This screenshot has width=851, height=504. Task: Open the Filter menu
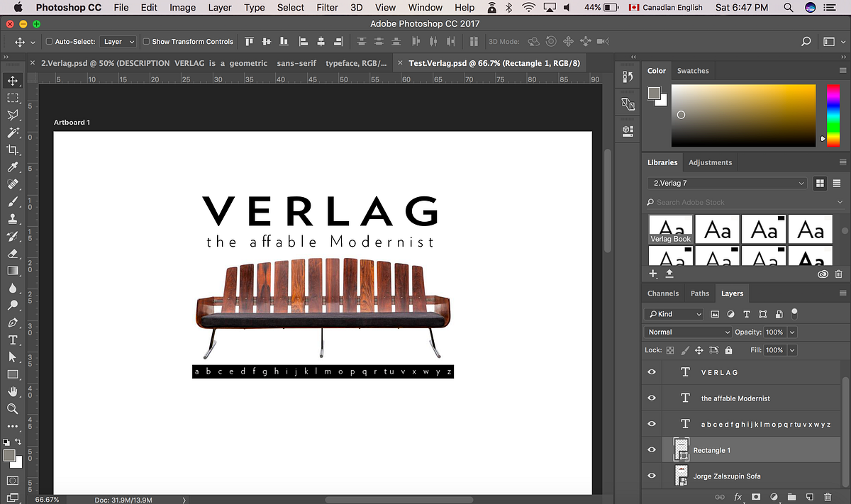[x=327, y=8]
